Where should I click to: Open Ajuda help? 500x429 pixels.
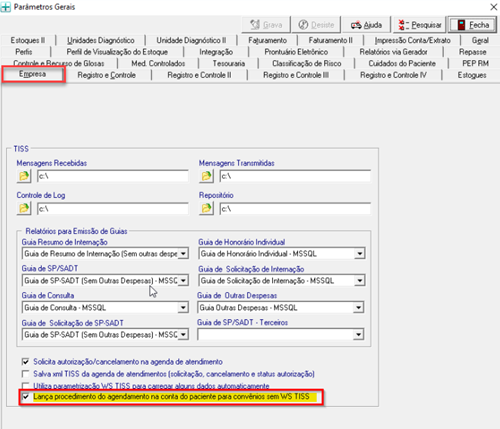(366, 25)
